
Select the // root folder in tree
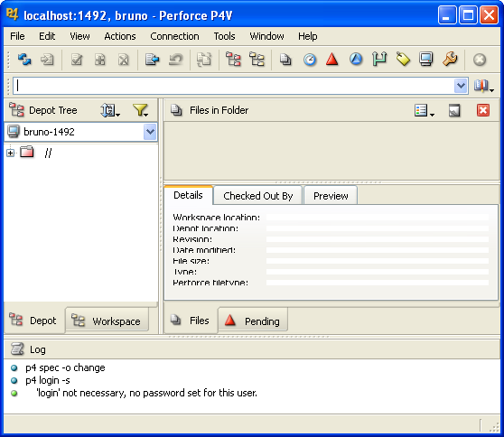(48, 153)
